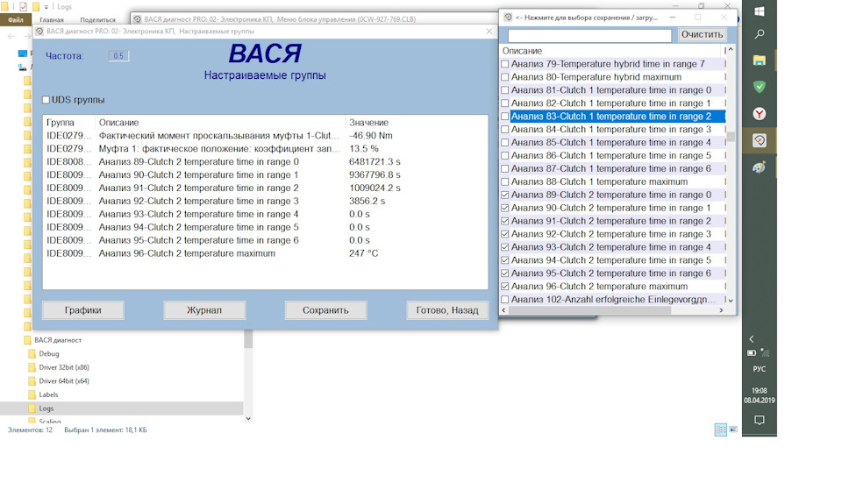Screen dimensions: 842x504
Task: Click horizontal scrollbar left arrow in list
Action: pos(503,310)
